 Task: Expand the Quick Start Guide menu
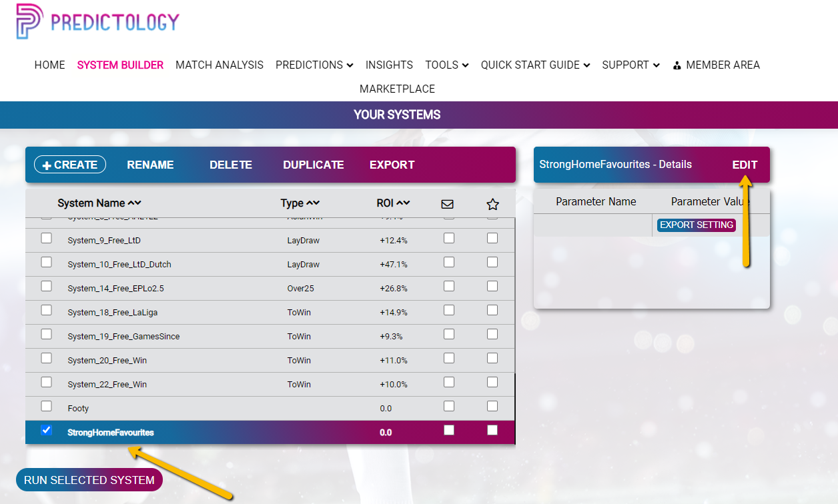point(536,65)
